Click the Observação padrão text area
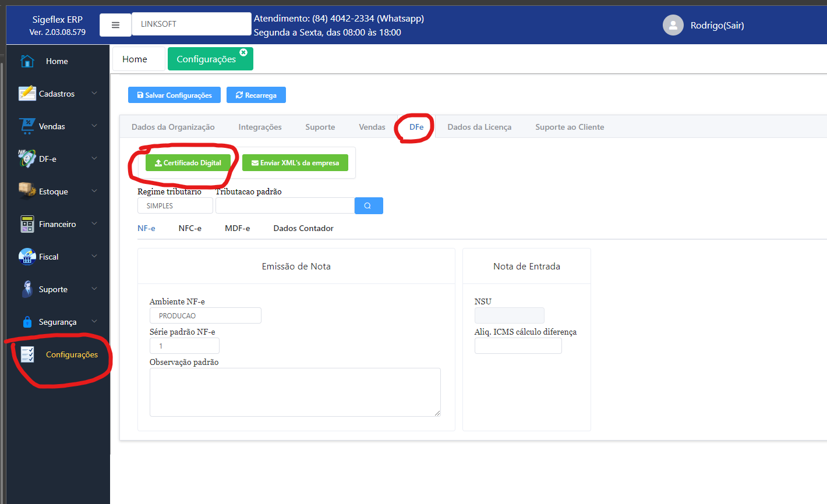This screenshot has width=827, height=504. click(x=295, y=392)
